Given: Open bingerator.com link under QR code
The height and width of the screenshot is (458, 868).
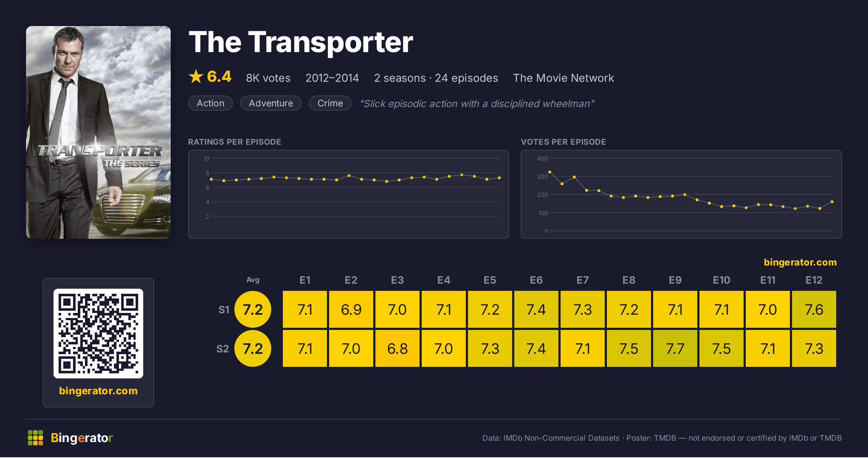Looking at the screenshot, I should (98, 391).
